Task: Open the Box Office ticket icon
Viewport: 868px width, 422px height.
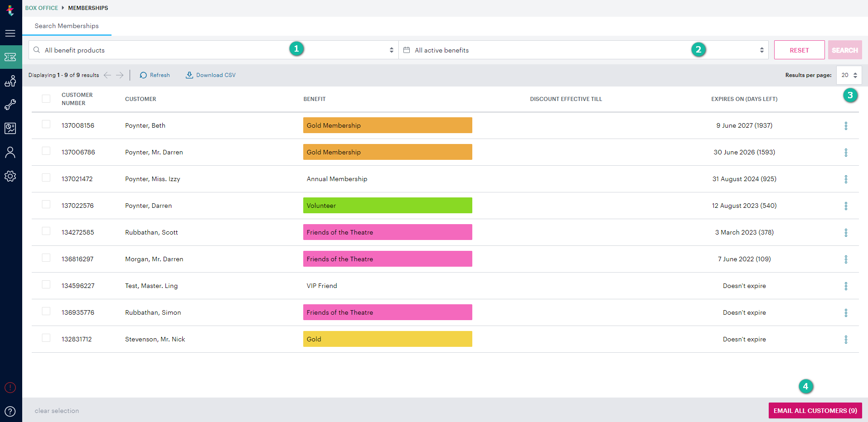Action: tap(10, 57)
